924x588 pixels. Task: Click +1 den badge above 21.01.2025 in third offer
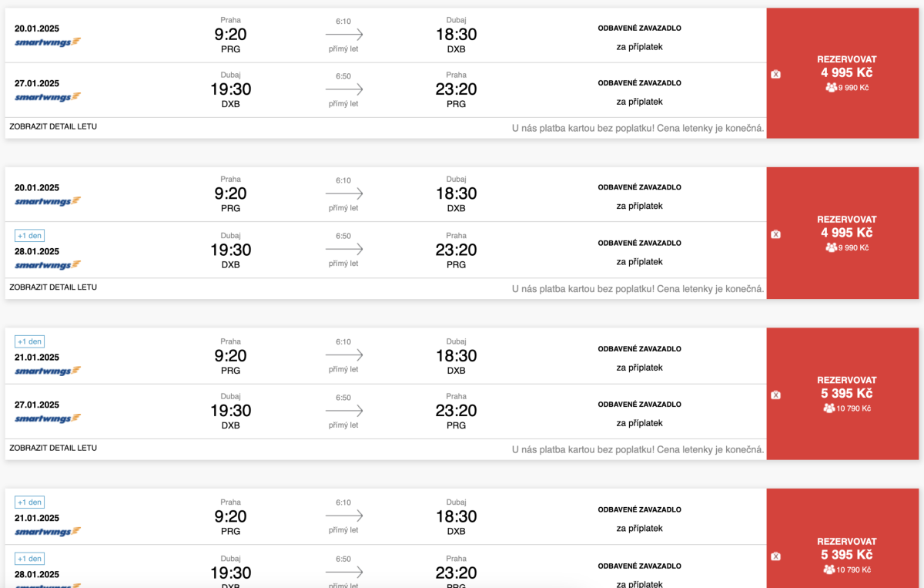[x=29, y=341]
